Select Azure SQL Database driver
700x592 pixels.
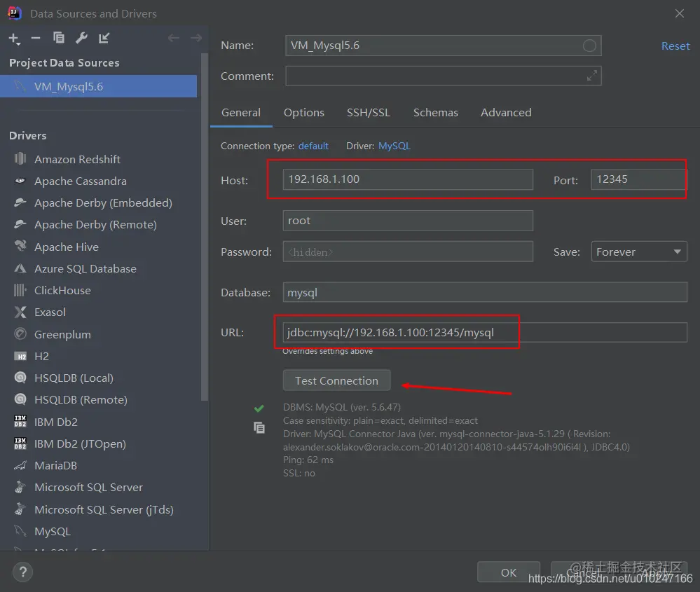coord(85,269)
